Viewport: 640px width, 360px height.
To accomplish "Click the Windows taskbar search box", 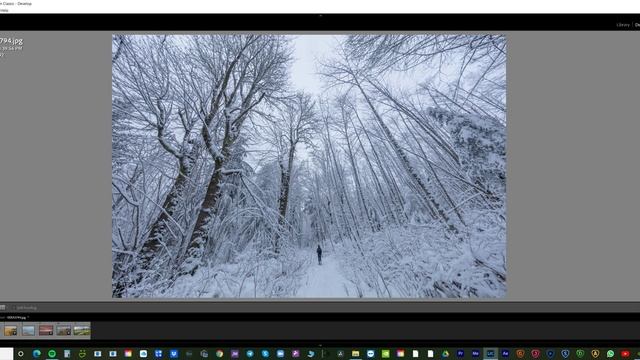I will point(7,353).
